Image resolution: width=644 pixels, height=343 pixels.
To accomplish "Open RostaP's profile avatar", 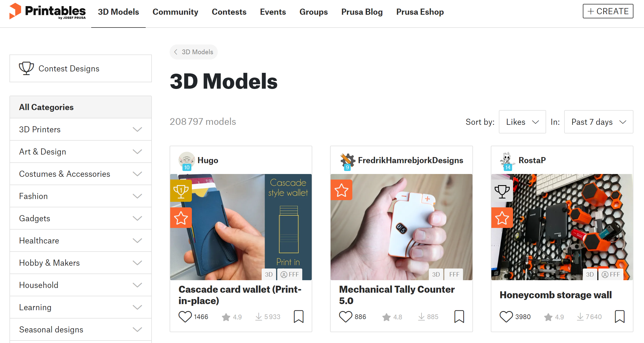I will tap(507, 160).
